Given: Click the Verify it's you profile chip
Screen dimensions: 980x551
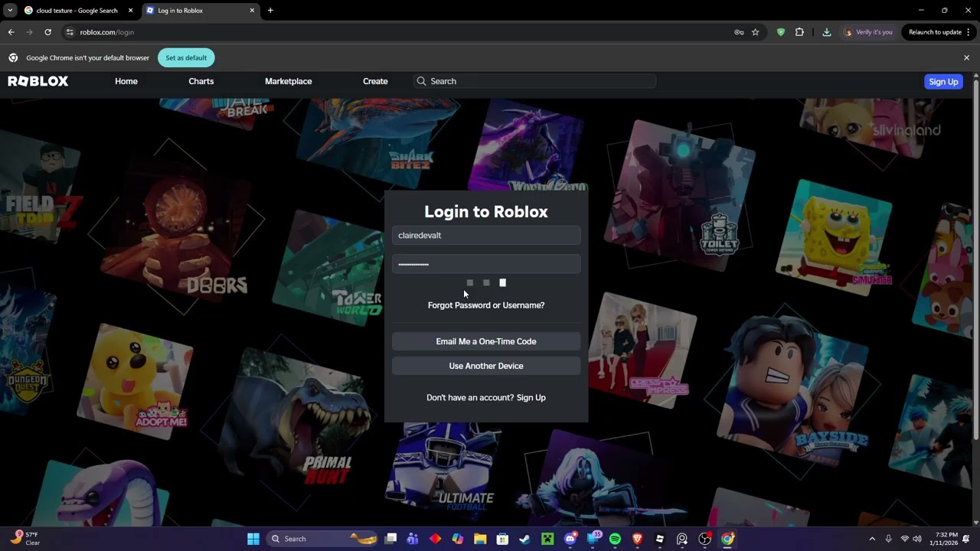Looking at the screenshot, I should coord(868,32).
